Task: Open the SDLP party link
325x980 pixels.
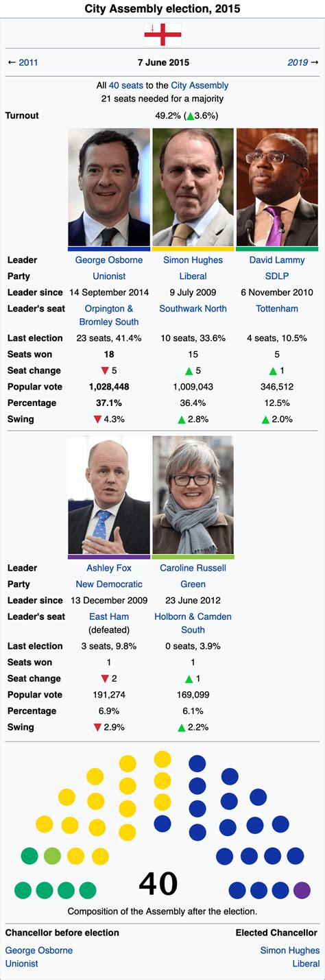Action: [277, 276]
